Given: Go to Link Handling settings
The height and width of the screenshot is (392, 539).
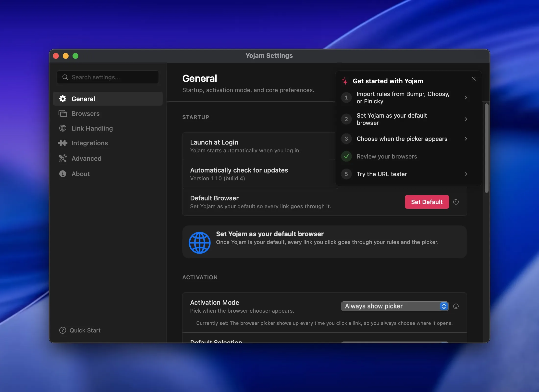Looking at the screenshot, I should click(x=108, y=128).
